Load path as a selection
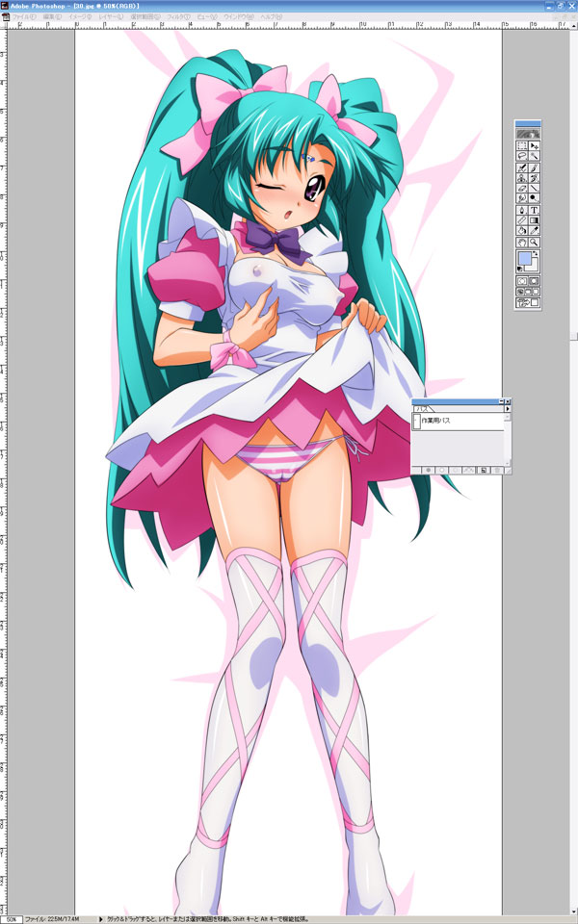578x924 pixels. point(456,471)
